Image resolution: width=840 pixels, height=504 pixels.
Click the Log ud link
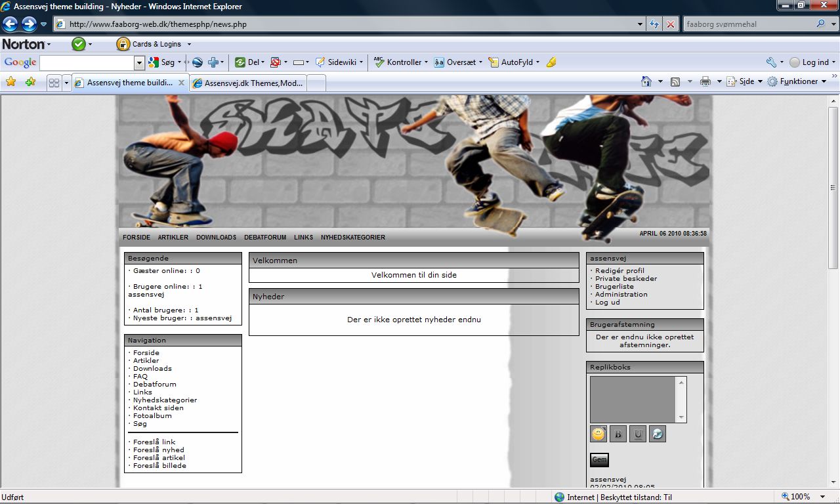tap(608, 302)
